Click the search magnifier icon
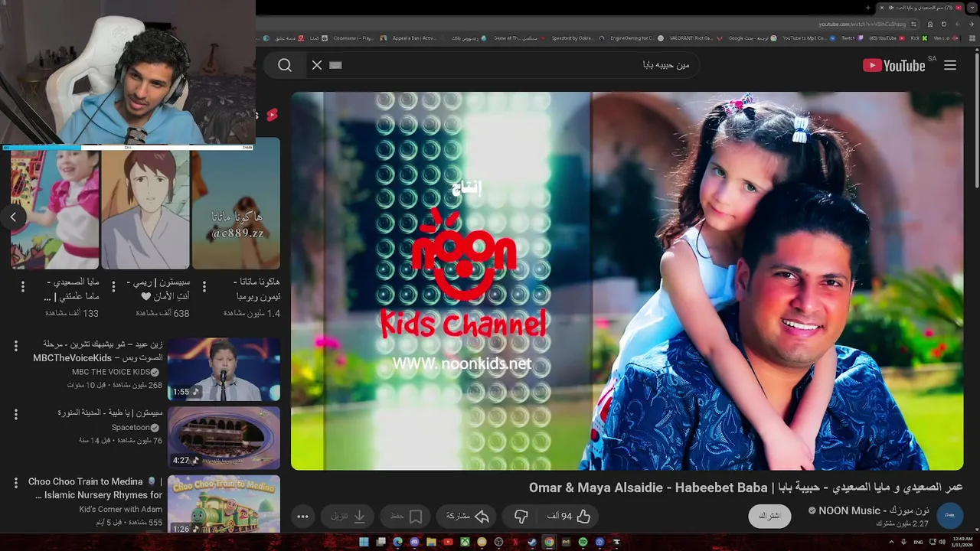The height and width of the screenshot is (551, 980). [x=285, y=65]
